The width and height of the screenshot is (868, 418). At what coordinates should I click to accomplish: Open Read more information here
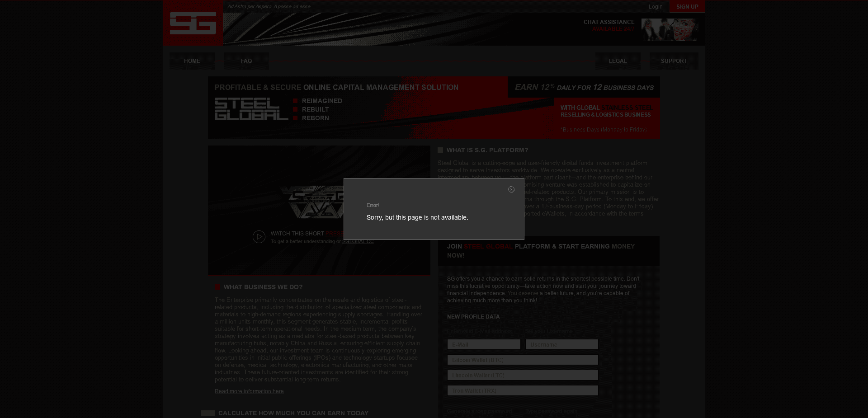pyautogui.click(x=249, y=391)
